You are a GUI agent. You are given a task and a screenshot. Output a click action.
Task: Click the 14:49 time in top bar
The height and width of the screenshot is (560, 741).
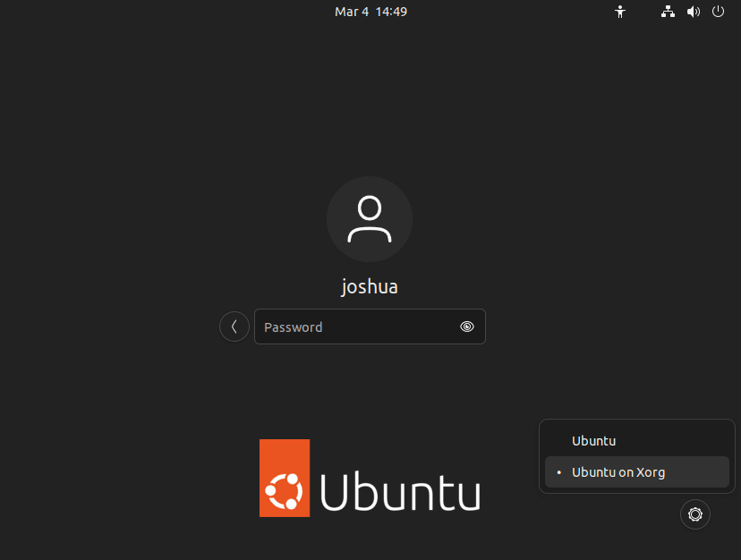391,12
